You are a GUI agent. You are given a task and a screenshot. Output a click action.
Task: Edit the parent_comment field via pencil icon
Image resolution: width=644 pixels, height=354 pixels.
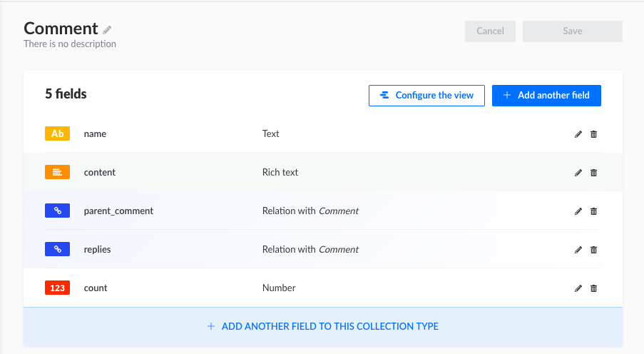click(578, 211)
